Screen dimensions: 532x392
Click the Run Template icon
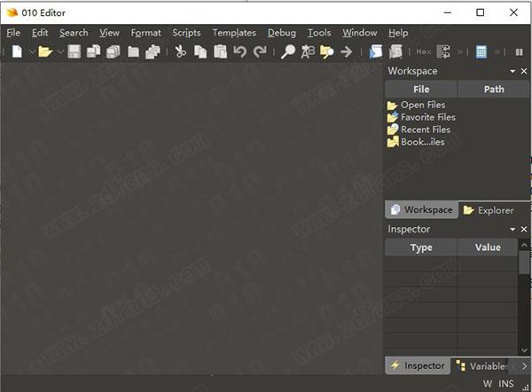395,51
